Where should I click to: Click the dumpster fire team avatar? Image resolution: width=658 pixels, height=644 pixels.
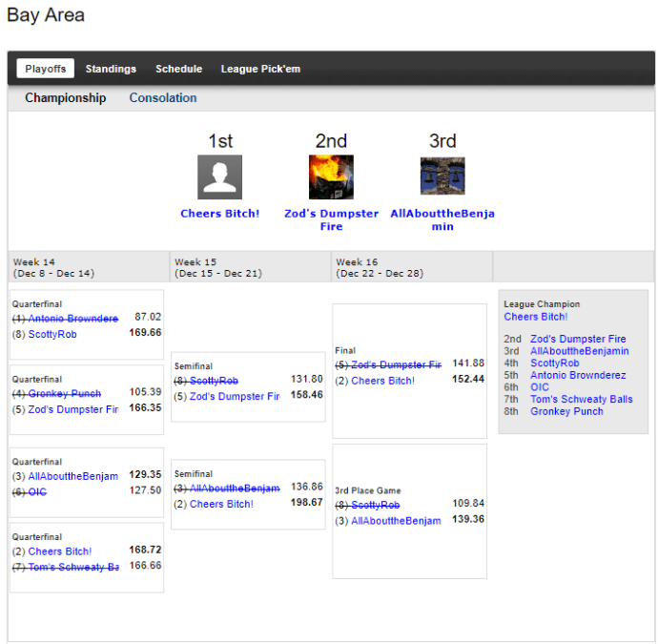coord(331,177)
